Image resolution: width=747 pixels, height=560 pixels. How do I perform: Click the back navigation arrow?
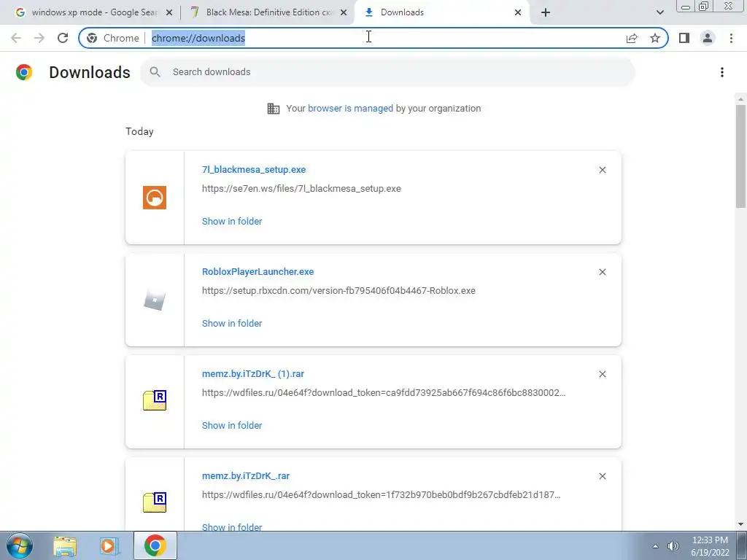coord(16,38)
